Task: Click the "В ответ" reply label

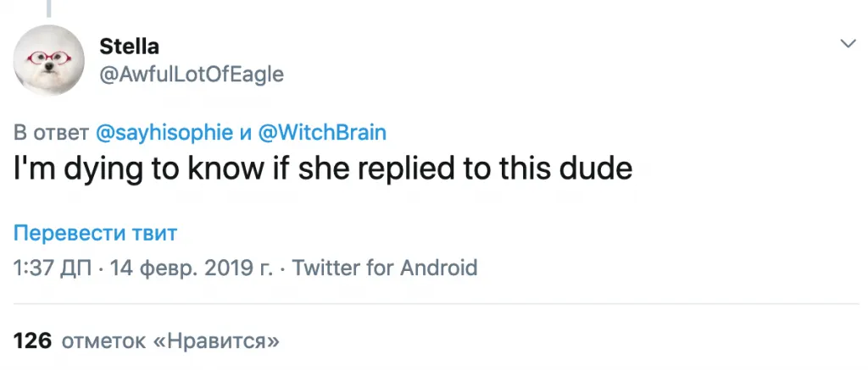Action: pos(52,133)
